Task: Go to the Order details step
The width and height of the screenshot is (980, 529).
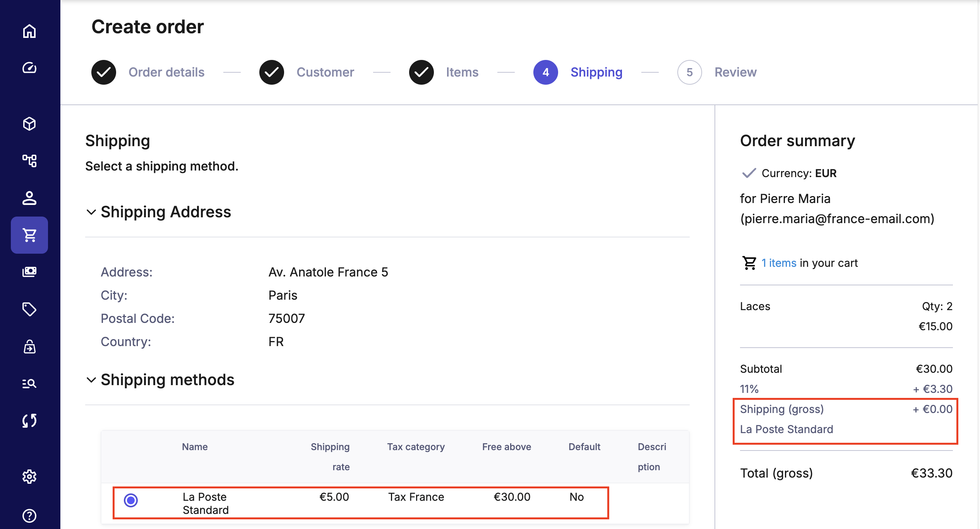Action: pos(166,72)
